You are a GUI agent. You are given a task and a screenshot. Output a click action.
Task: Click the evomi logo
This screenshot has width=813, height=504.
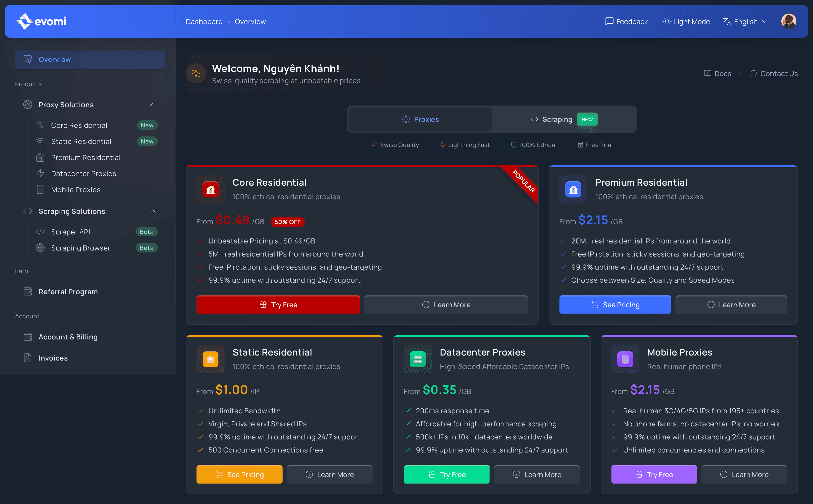[41, 21]
